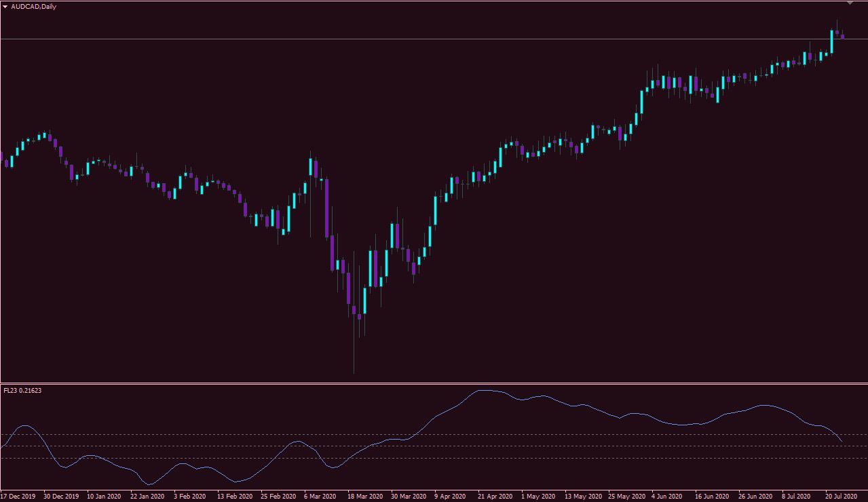868x502 pixels.
Task: Click the 26 Jun 2020 date label
Action: point(756,496)
